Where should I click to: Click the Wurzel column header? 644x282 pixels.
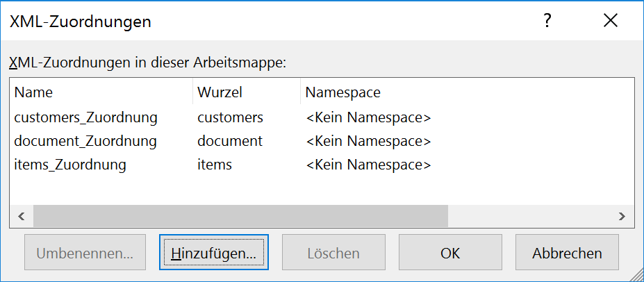220,92
